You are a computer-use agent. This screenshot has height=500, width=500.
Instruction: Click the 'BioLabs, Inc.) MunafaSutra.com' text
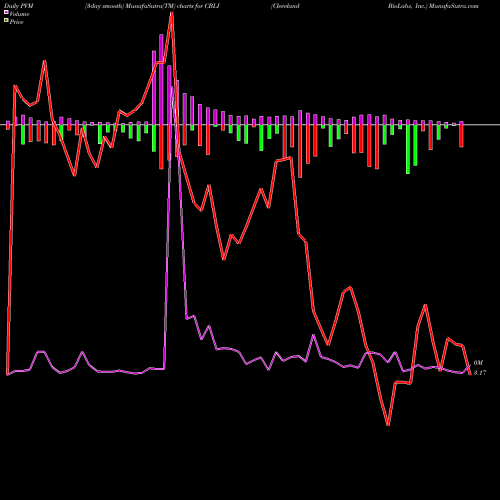(x=433, y=6)
